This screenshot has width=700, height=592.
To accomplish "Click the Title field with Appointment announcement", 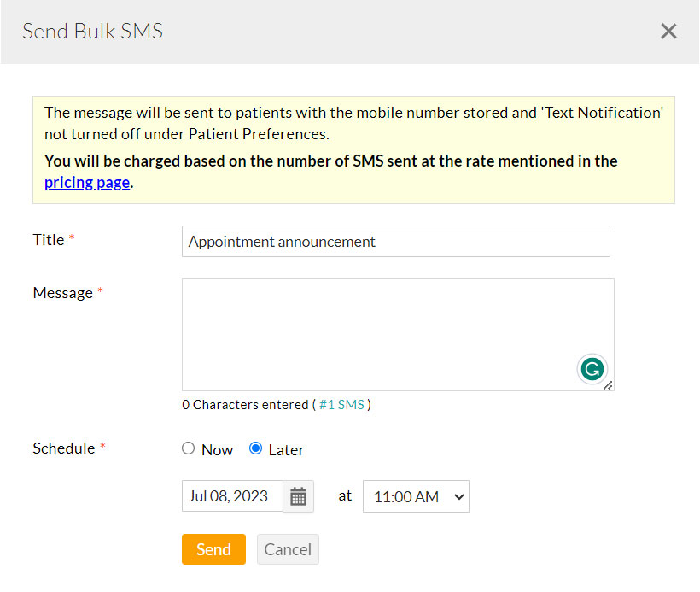I will tap(395, 241).
